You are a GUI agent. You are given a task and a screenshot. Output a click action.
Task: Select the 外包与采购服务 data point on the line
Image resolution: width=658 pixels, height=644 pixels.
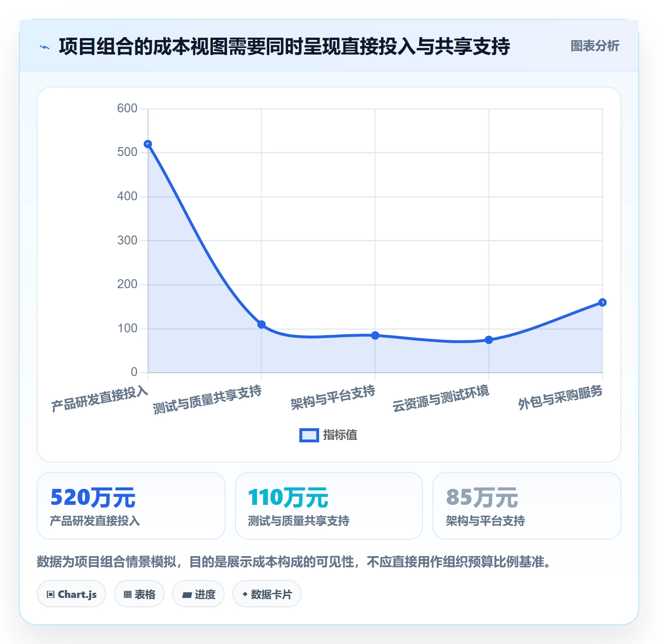(603, 303)
